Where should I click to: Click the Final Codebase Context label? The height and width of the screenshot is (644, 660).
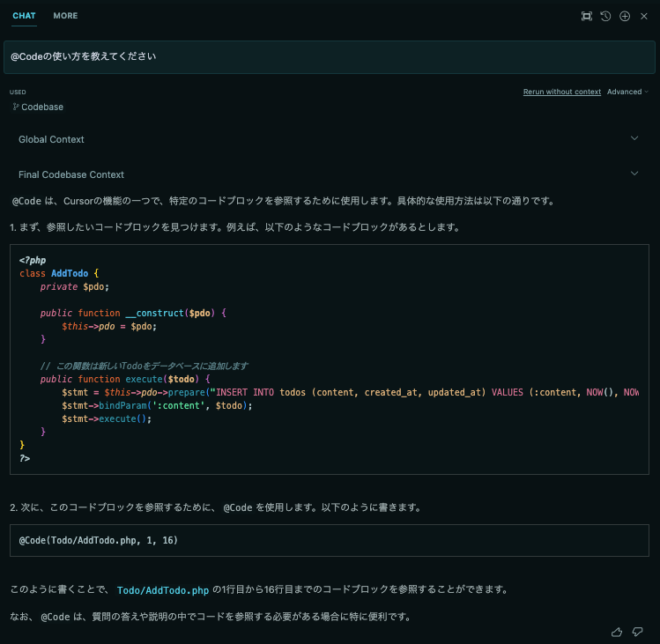(71, 174)
